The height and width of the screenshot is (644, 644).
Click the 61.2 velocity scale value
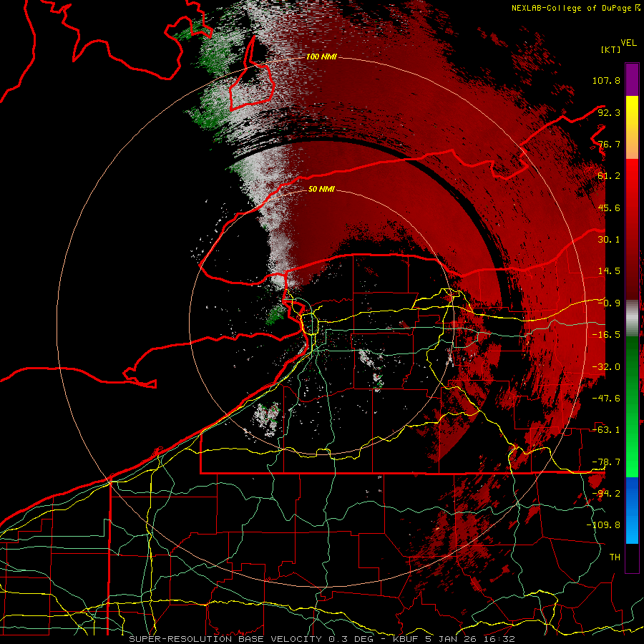point(609,176)
